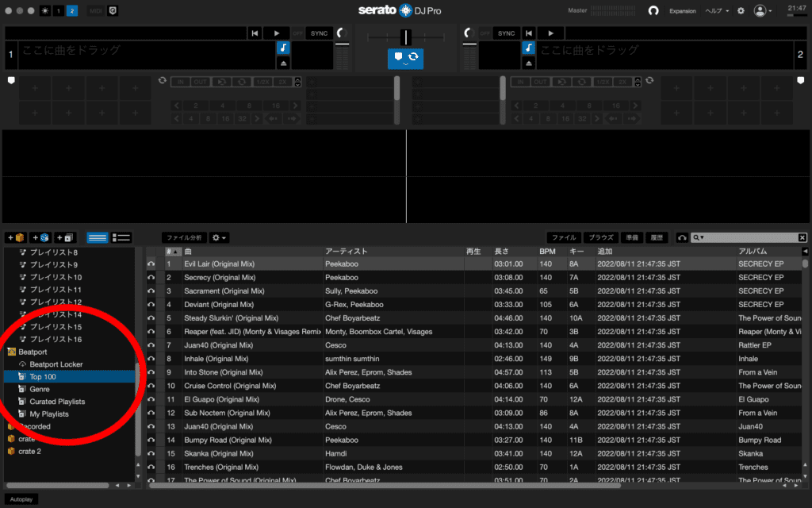Viewport: 812px width, 508px height.
Task: Turn sync OFF on deck 2
Action: pos(485,33)
